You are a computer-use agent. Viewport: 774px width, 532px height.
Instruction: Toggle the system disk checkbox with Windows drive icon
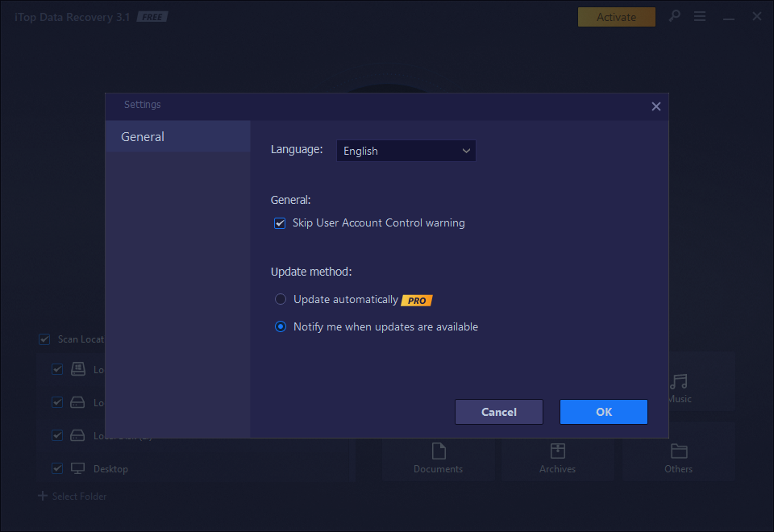coord(57,369)
